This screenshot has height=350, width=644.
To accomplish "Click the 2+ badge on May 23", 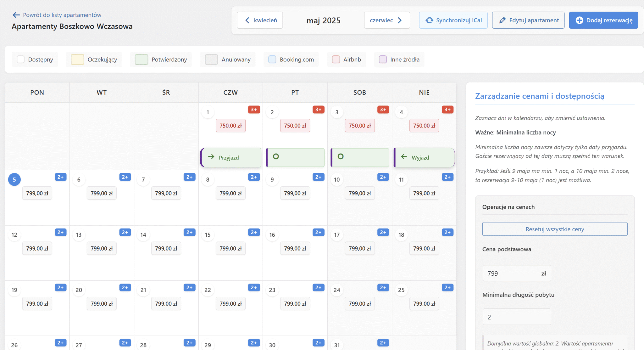I will coord(319,288).
